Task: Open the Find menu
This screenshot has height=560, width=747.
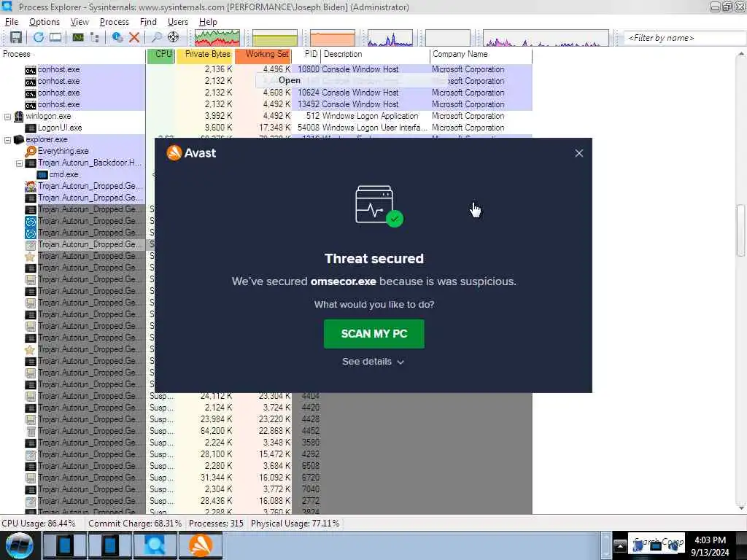Action: (148, 22)
